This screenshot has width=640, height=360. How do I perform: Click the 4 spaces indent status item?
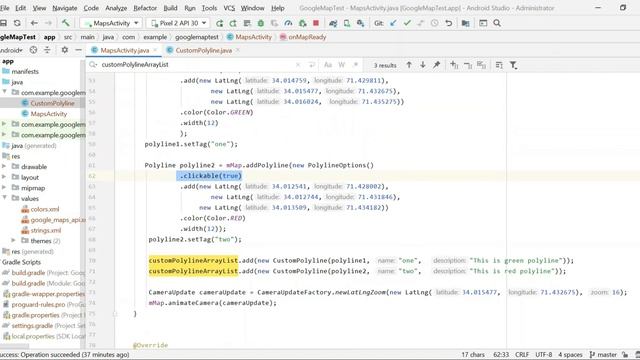[570, 355]
